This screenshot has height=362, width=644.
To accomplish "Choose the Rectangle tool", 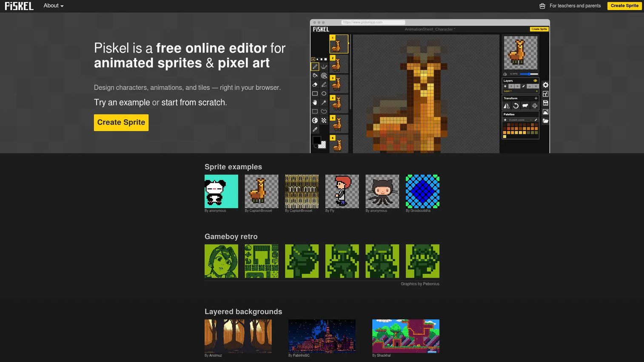I will pyautogui.click(x=315, y=94).
